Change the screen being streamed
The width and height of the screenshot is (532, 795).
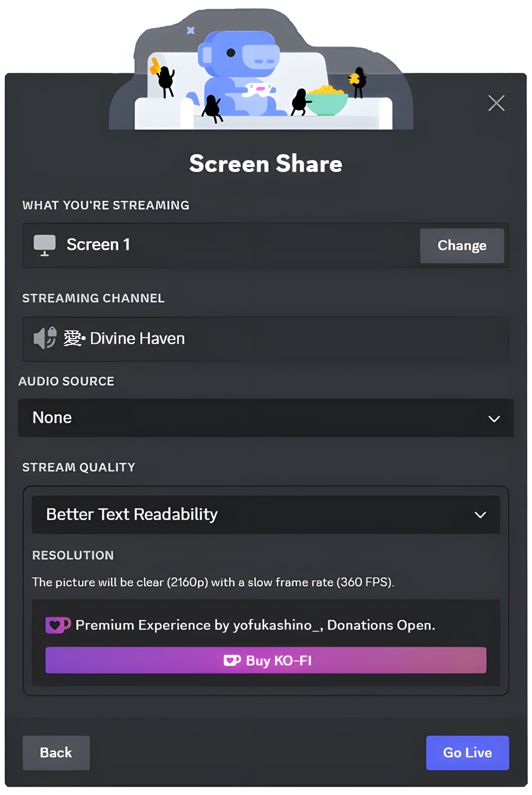click(x=462, y=245)
